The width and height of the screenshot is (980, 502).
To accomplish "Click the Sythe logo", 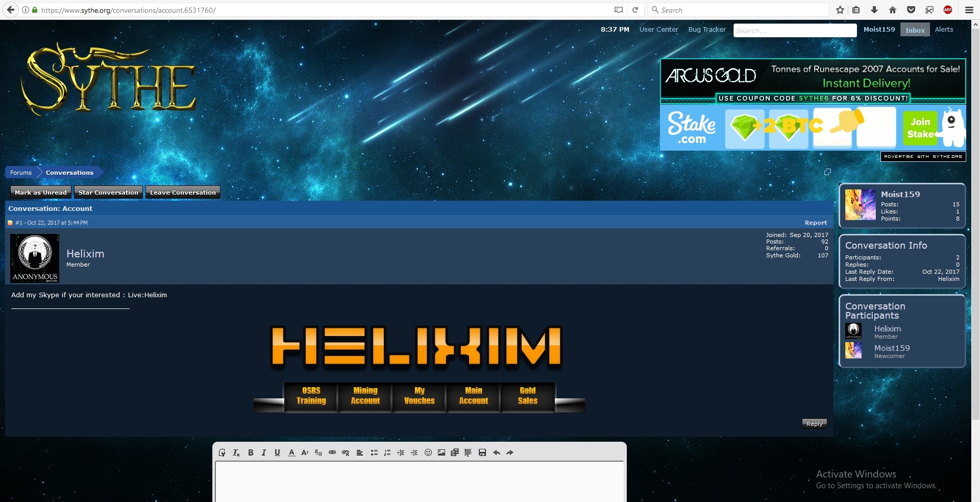I will 109,80.
